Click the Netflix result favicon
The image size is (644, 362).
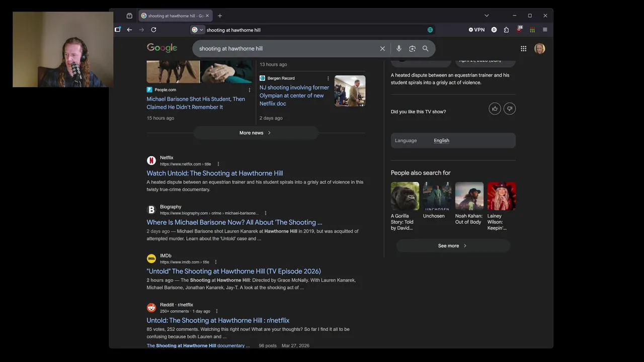tap(151, 160)
